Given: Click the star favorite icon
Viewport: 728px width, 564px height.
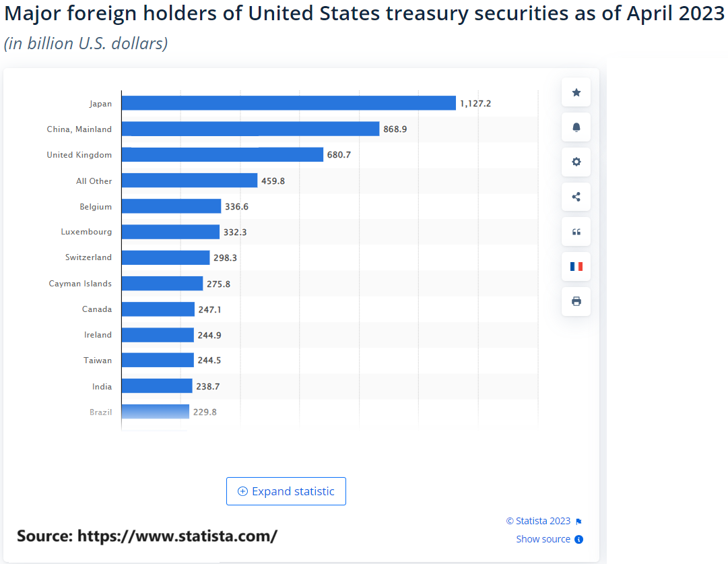Looking at the screenshot, I should [576, 92].
